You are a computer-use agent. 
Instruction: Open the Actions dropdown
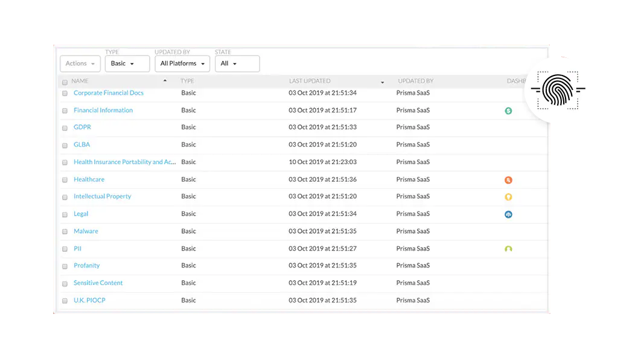coord(80,63)
